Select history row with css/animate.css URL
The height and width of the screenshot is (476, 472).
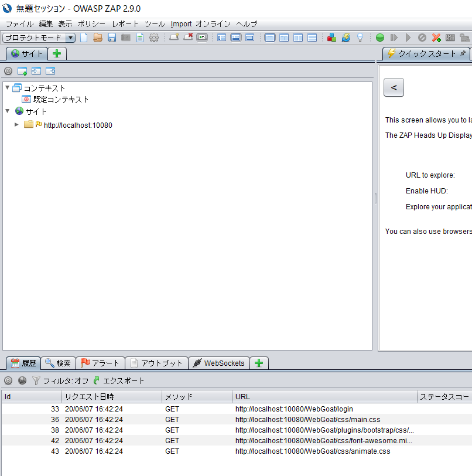pos(237,451)
